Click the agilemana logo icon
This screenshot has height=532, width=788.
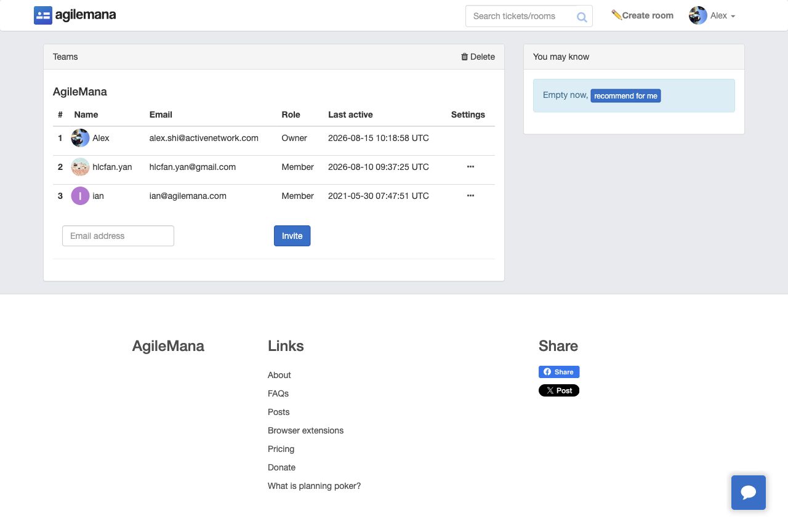(x=43, y=15)
